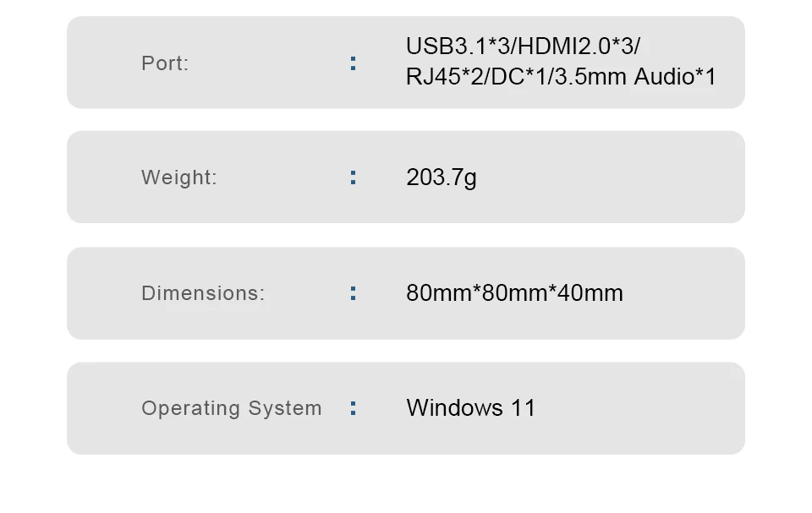Screen dimensions: 812x513
Task: Select the Weight label text
Action: coord(178,177)
